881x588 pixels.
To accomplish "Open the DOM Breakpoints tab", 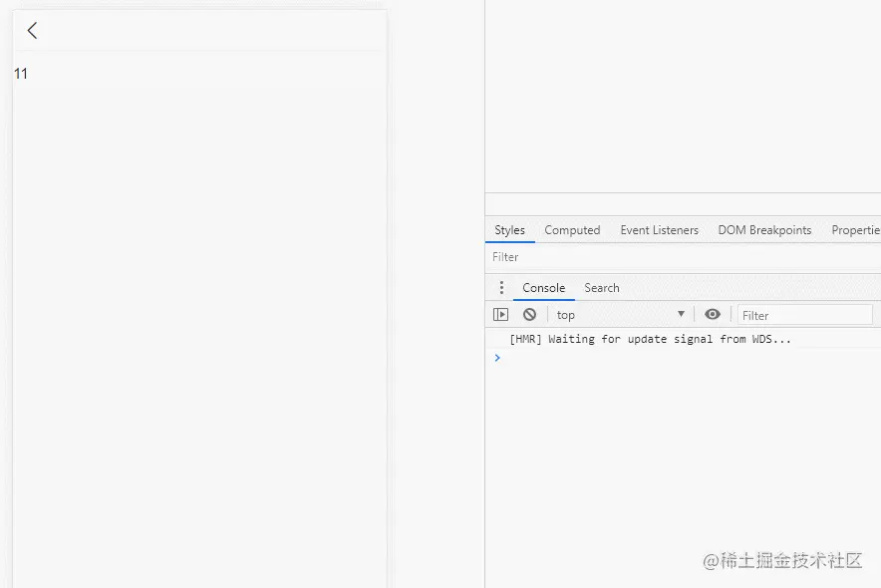I will click(x=764, y=229).
